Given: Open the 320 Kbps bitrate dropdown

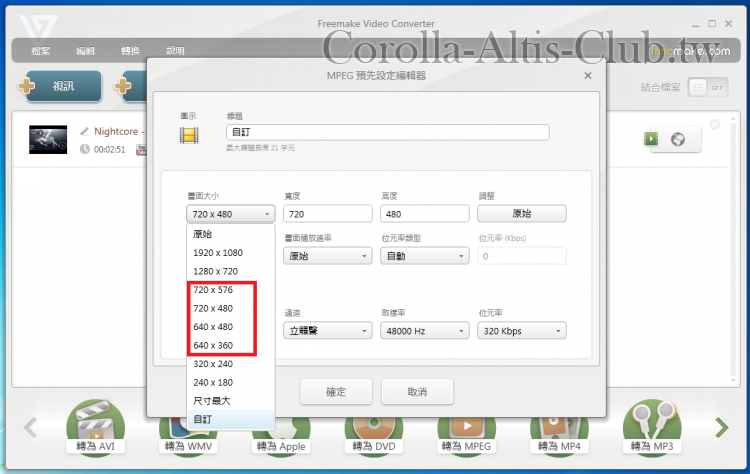Looking at the screenshot, I should [522, 331].
